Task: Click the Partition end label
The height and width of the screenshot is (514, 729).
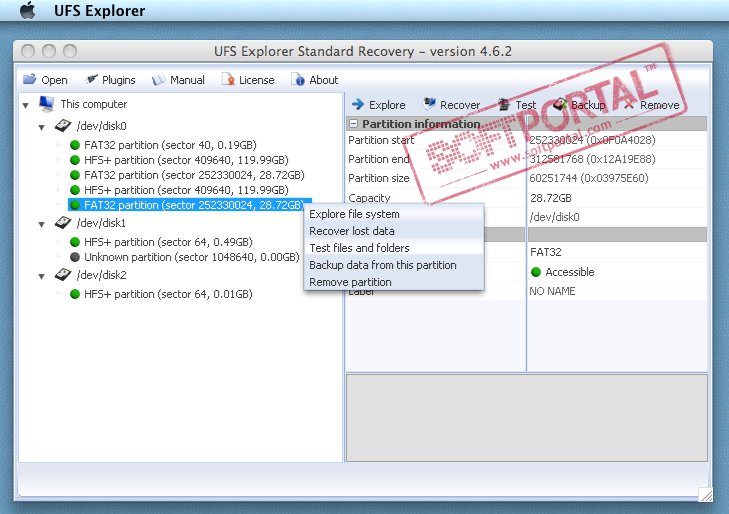Action: pos(378,159)
